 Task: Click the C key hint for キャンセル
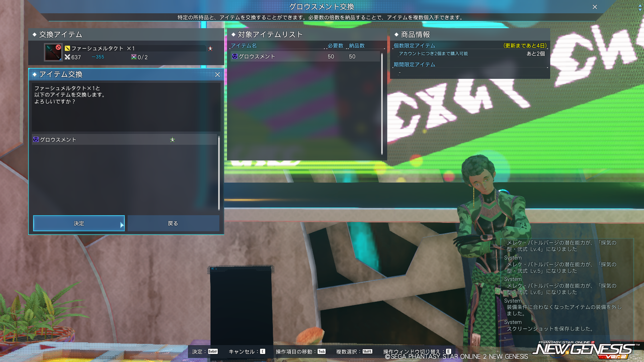pyautogui.click(x=262, y=351)
